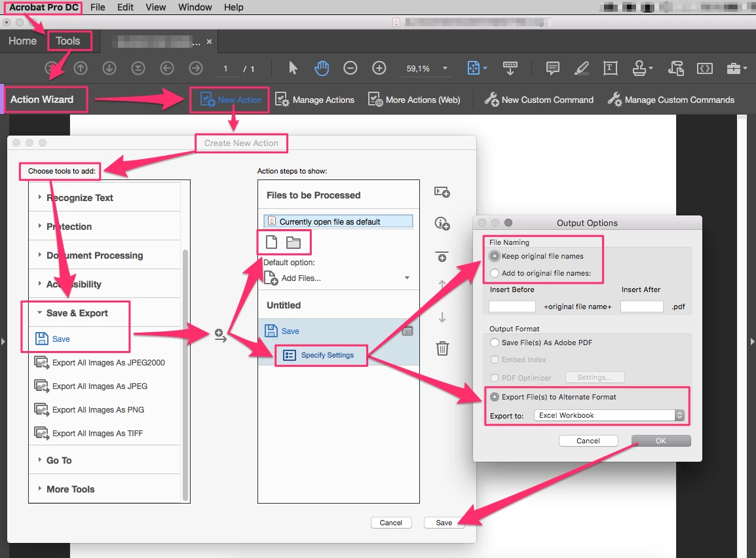Click New Custom Command
The width and height of the screenshot is (756, 558).
point(539,100)
